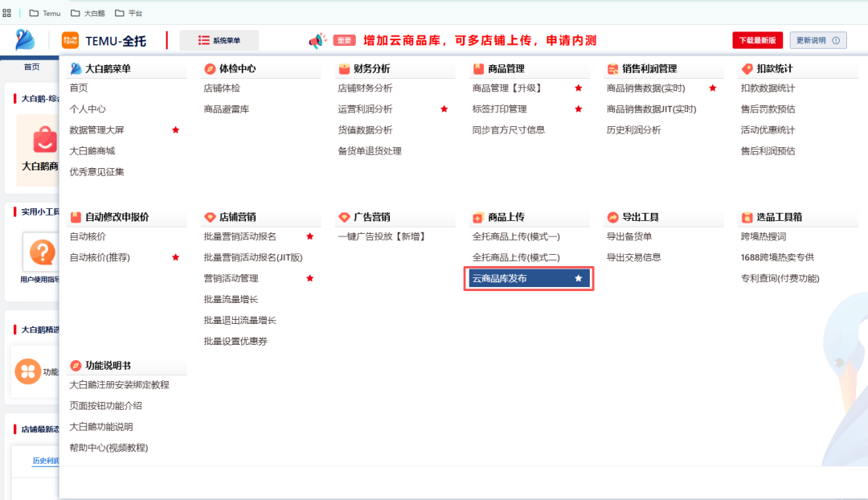Click 批量设置优惠券 entry
The width and height of the screenshot is (868, 500).
tap(235, 342)
